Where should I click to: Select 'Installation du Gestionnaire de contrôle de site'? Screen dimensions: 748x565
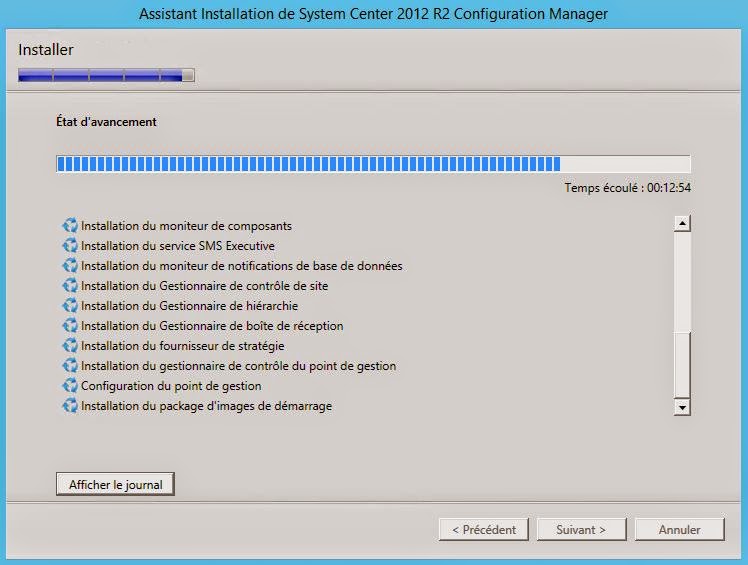click(204, 286)
